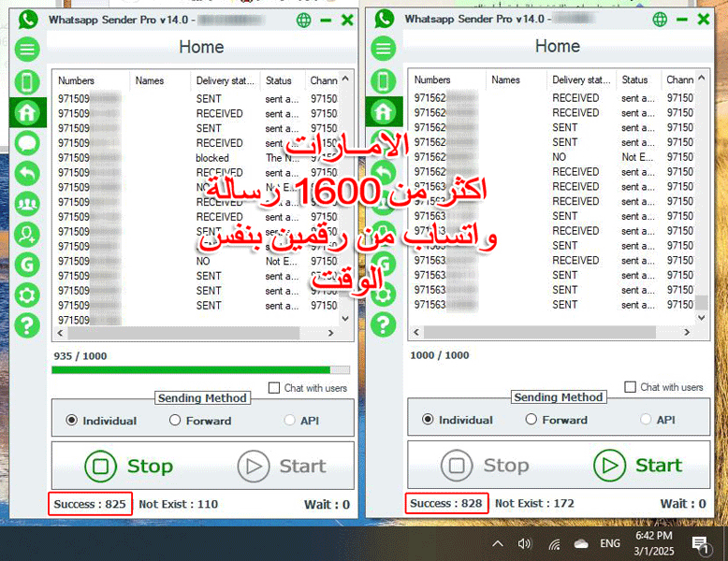
Task: Open Google G icon in left window
Action: click(x=27, y=265)
